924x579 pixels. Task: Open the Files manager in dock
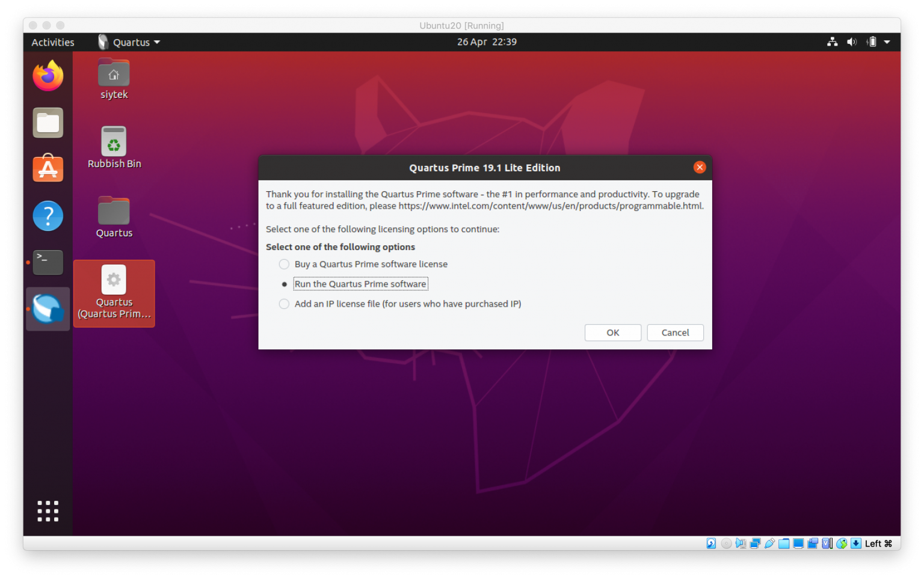[x=48, y=123]
